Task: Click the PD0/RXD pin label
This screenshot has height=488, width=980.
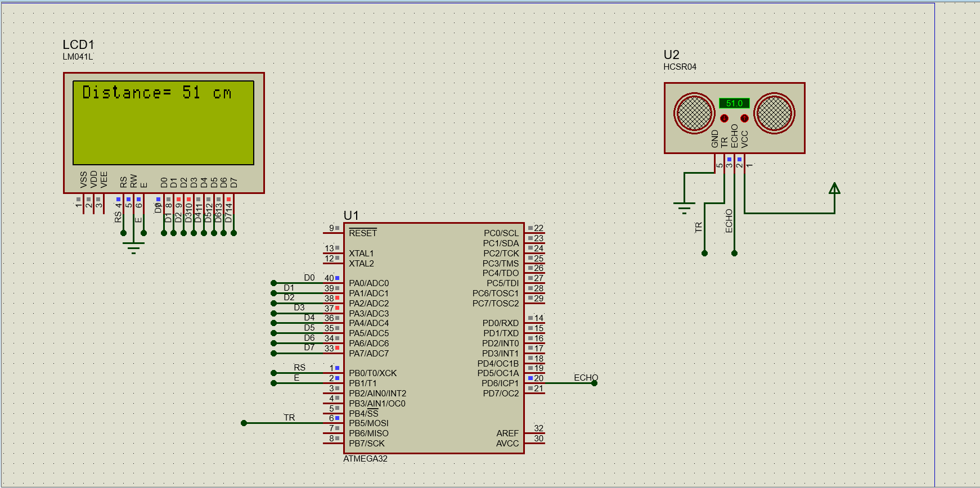Action: click(x=501, y=323)
